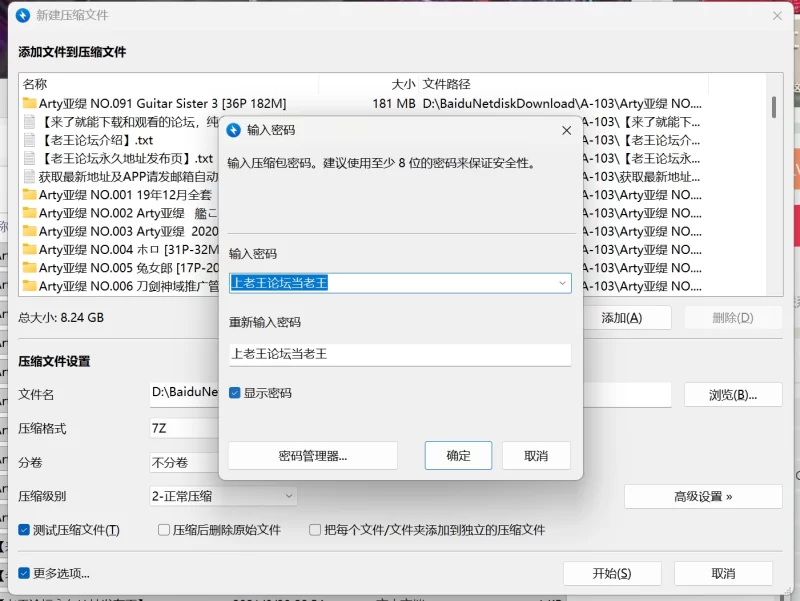Disable the 测试压缩文件 option

[x=24, y=530]
